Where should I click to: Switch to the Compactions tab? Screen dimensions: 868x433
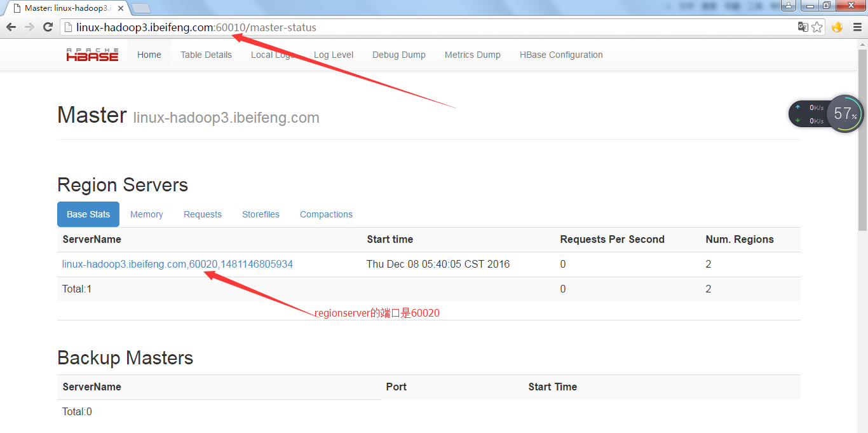pos(326,214)
